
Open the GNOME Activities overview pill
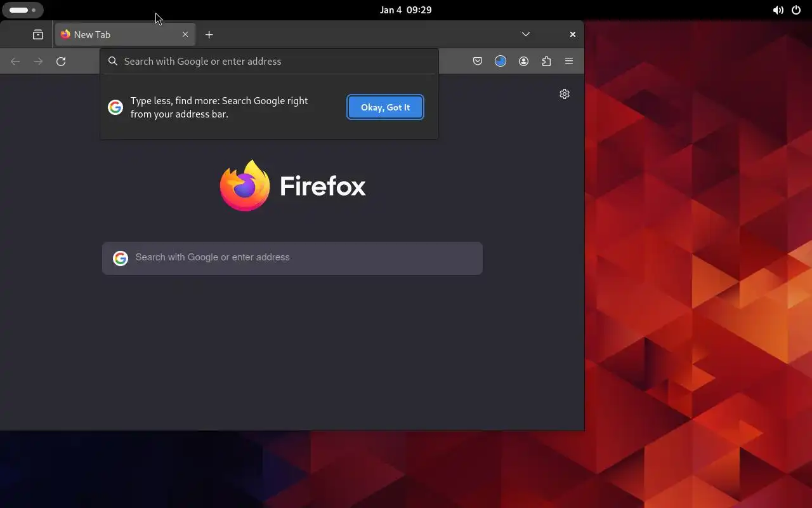pos(23,10)
